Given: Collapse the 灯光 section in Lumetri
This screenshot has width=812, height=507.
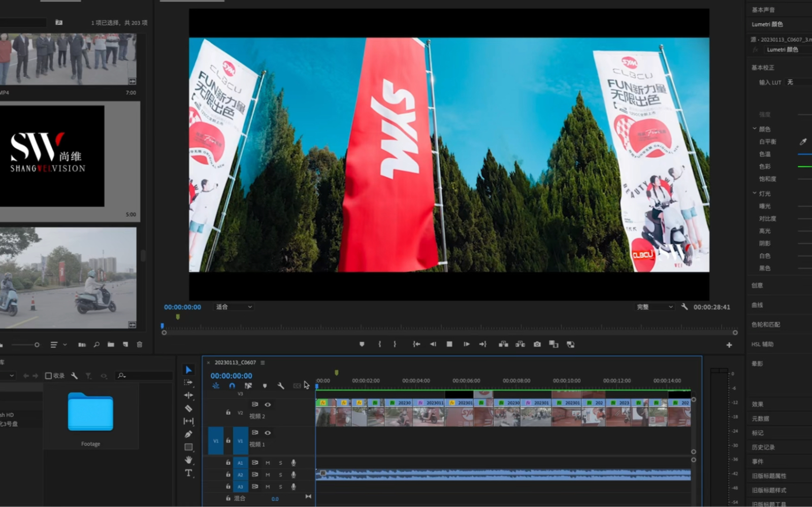Looking at the screenshot, I should click(x=755, y=193).
